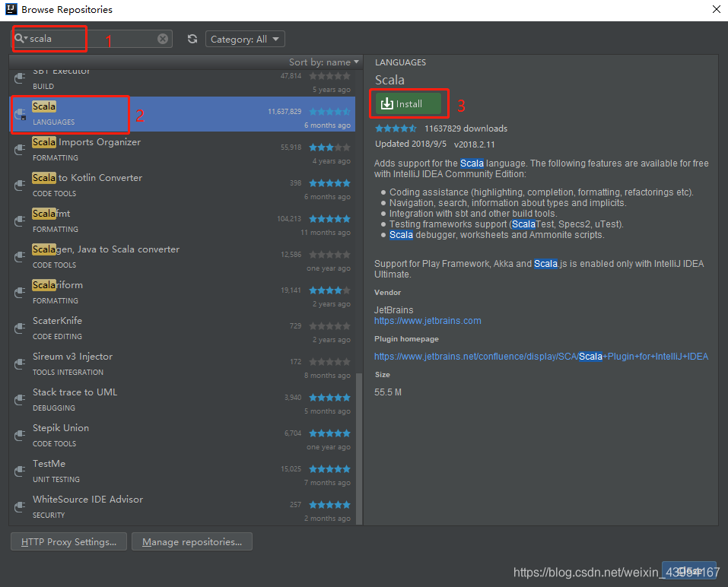Image resolution: width=728 pixels, height=587 pixels.
Task: Select the Scala LANGUAGES plugin row
Action: pyautogui.click(x=182, y=114)
